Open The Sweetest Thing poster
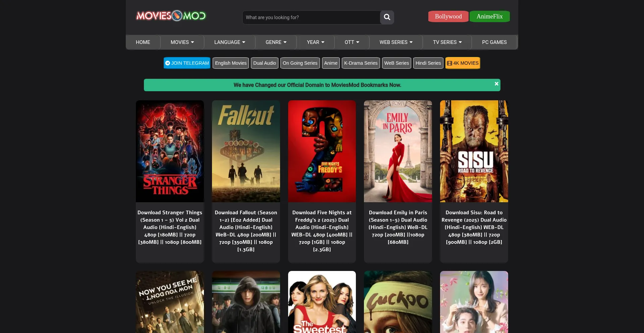The width and height of the screenshot is (644, 333). pyautogui.click(x=322, y=302)
